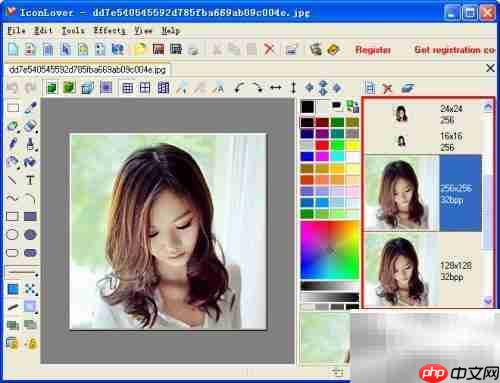This screenshot has height=383, width=500.
Task: Open the Tools menu
Action: (x=73, y=31)
